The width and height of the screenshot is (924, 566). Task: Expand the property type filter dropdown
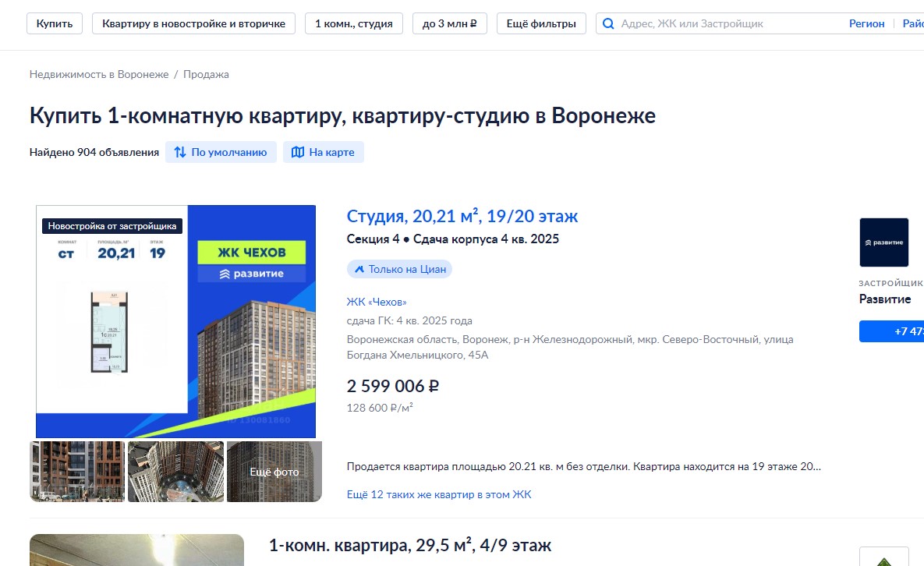tap(194, 23)
